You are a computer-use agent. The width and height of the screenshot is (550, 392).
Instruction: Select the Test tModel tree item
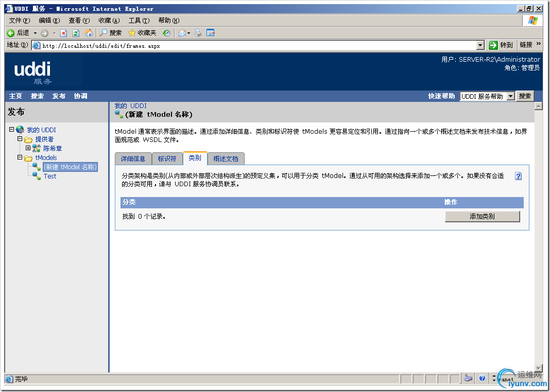click(x=50, y=176)
